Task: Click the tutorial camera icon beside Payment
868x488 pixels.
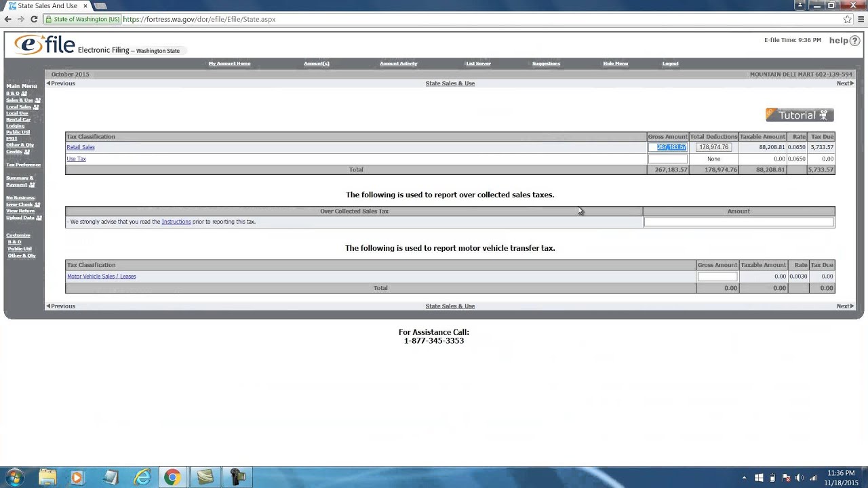Action: pyautogui.click(x=32, y=184)
